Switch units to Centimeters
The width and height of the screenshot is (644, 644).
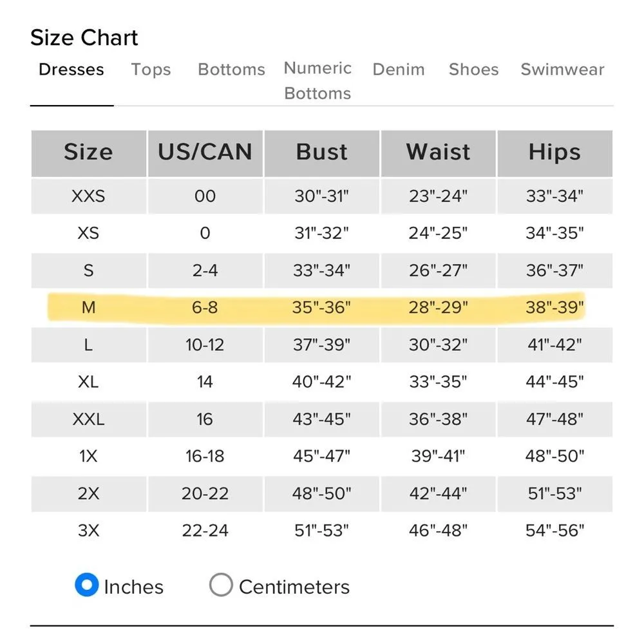coord(221,586)
